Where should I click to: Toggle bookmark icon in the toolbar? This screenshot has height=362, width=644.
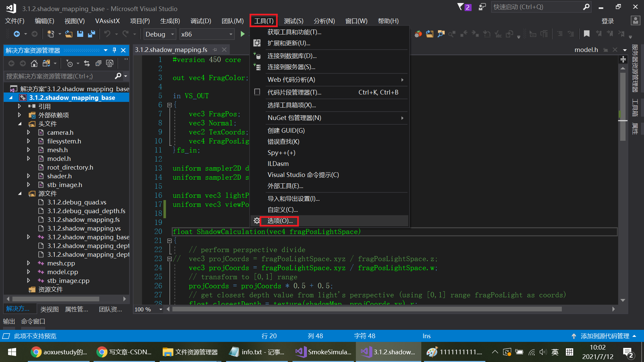click(587, 34)
